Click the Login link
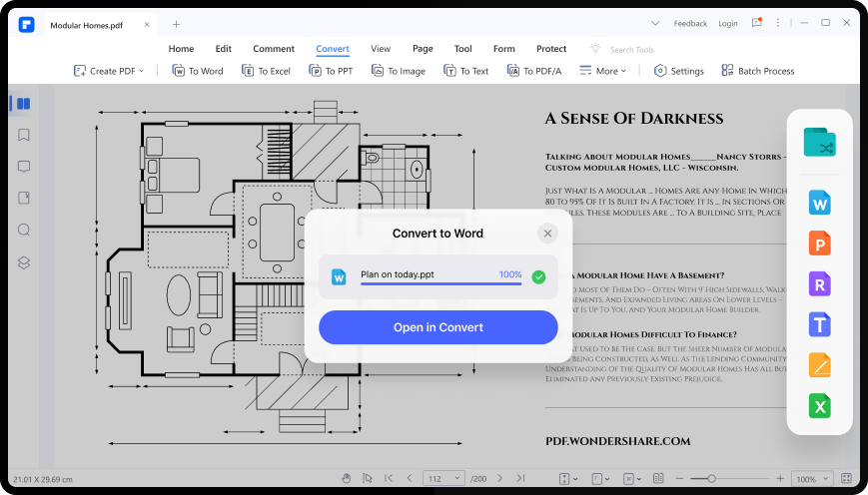Image resolution: width=868 pixels, height=495 pixels. click(728, 24)
